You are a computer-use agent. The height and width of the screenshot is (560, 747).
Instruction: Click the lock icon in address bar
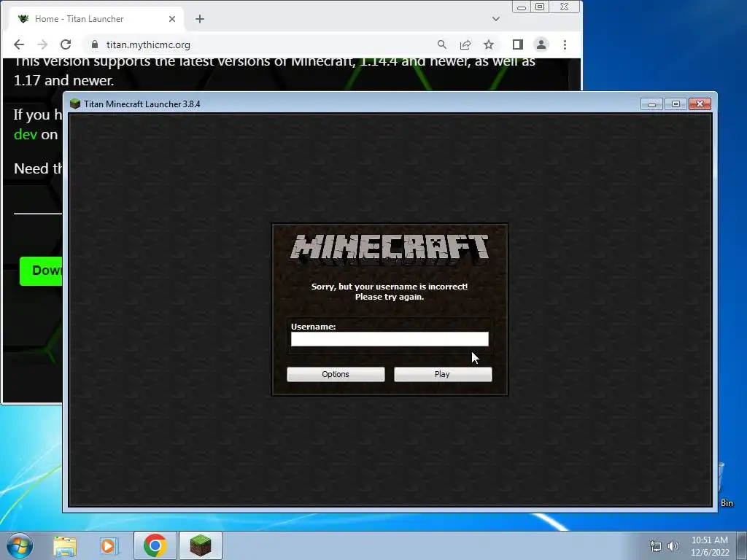tap(95, 44)
